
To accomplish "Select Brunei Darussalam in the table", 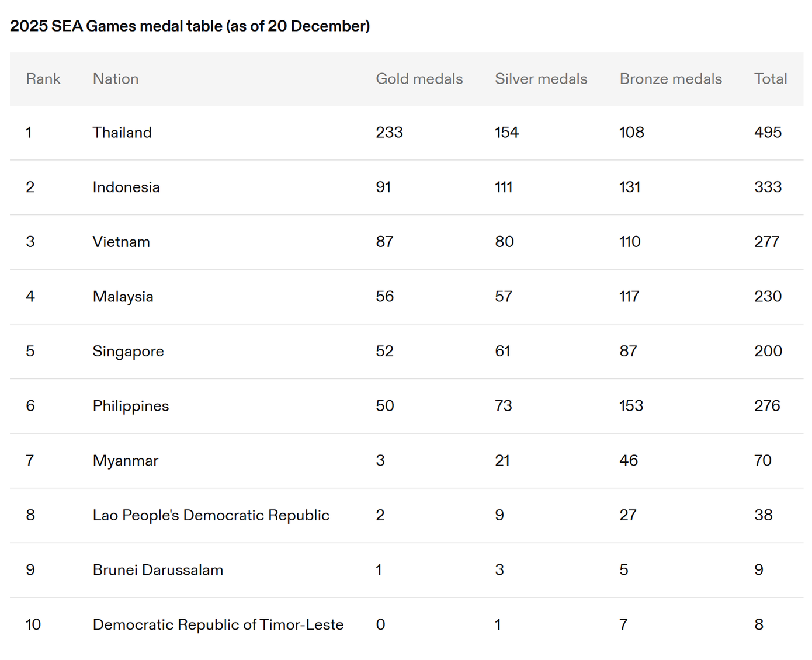I will tap(158, 570).
